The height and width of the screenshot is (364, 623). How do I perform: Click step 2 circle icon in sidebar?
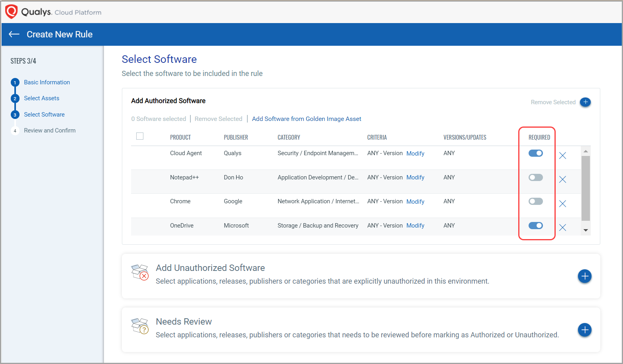click(x=15, y=99)
